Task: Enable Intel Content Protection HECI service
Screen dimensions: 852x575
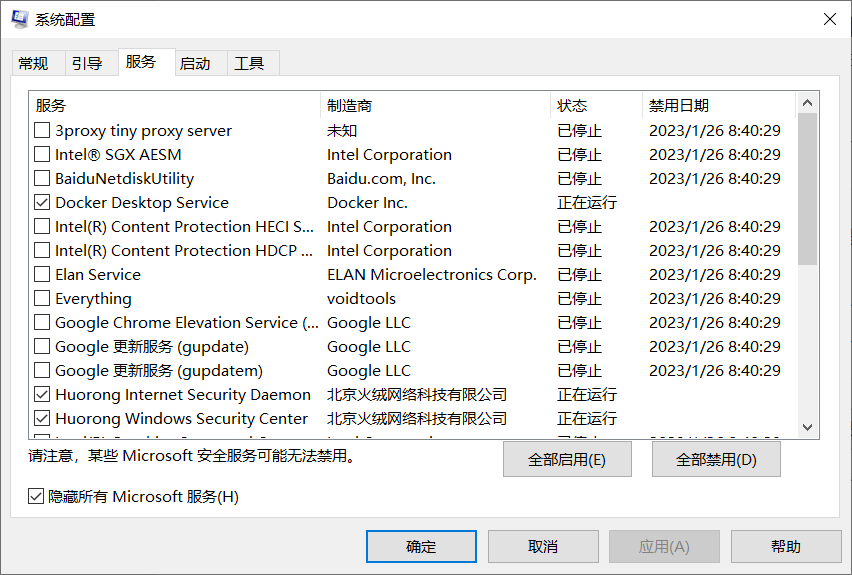Action: click(x=42, y=226)
